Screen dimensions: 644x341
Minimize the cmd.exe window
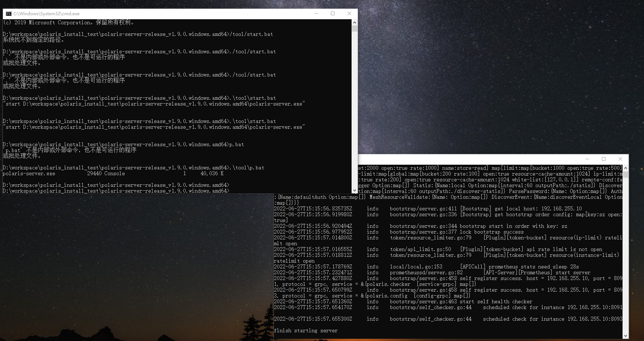tap(316, 13)
